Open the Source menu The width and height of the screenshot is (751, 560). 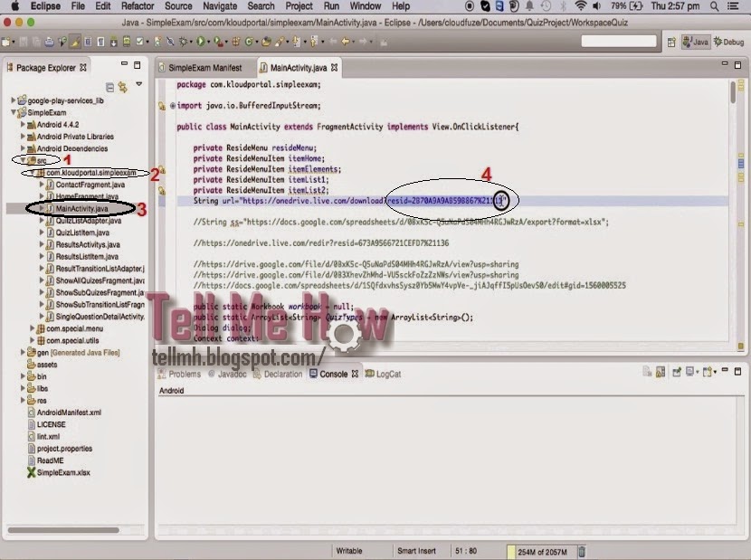tap(178, 6)
